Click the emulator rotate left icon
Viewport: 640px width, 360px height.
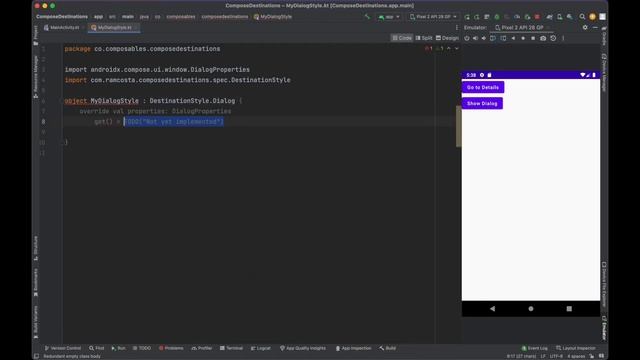click(x=493, y=38)
